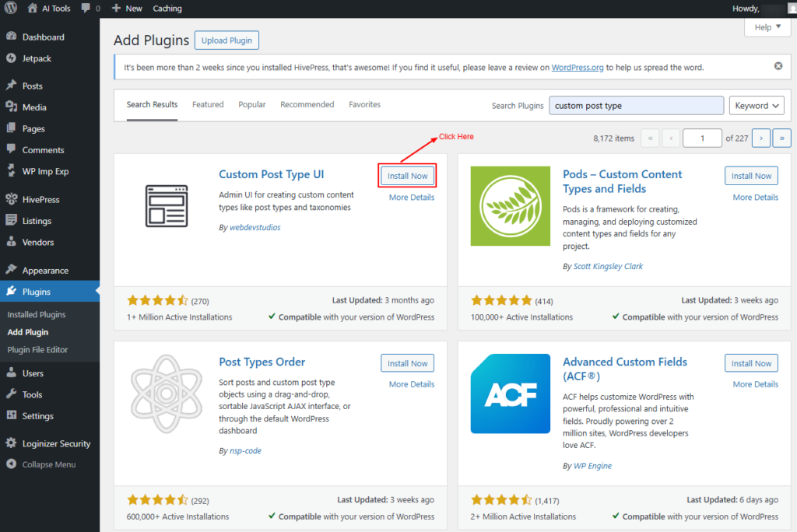
Task: Open the New content menu in admin bar
Action: (x=127, y=9)
